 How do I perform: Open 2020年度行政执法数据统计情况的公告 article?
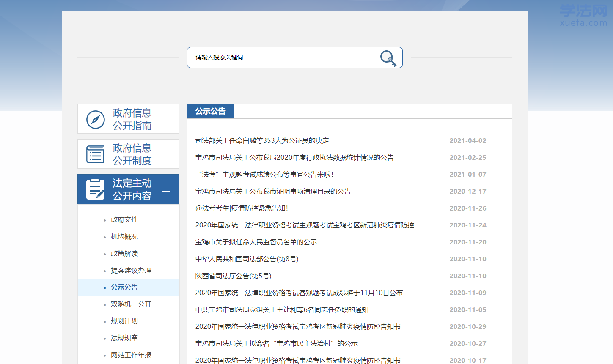(294, 157)
